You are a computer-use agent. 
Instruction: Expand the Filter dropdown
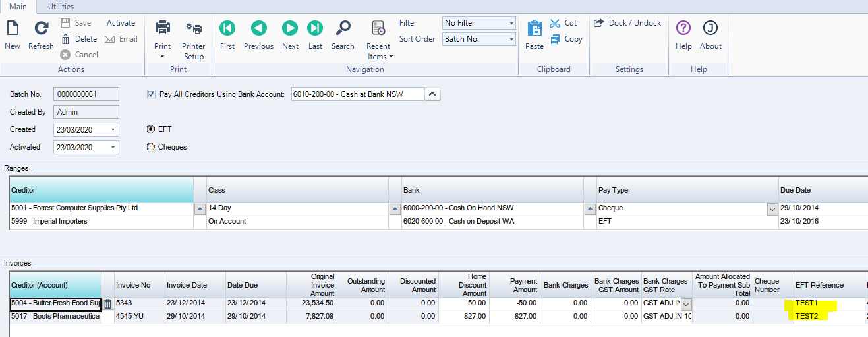coord(511,23)
